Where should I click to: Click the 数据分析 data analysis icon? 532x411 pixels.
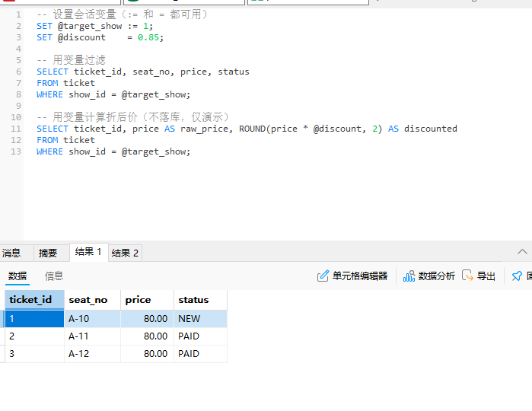pos(409,276)
